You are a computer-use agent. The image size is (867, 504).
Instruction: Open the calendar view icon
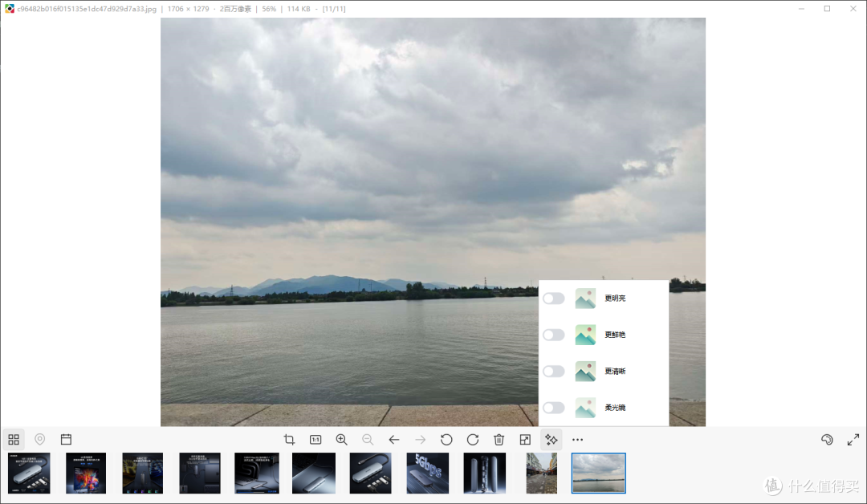67,439
